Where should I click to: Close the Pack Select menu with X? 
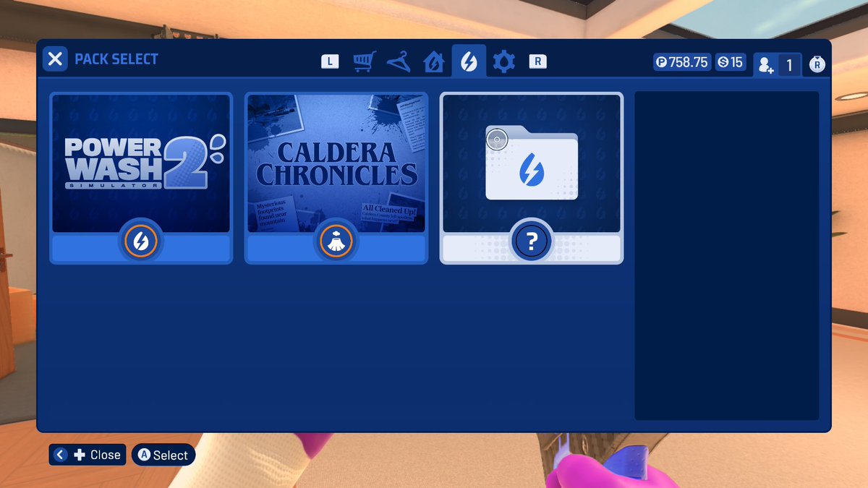pyautogui.click(x=55, y=59)
